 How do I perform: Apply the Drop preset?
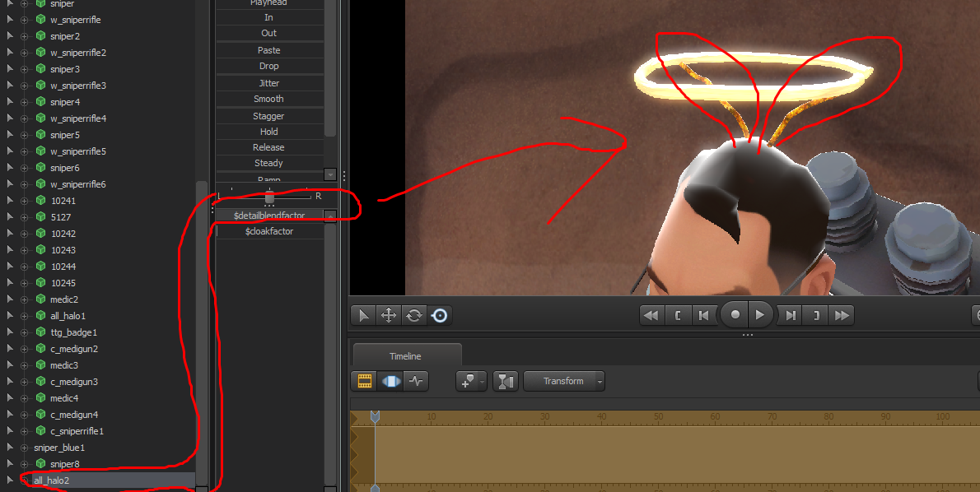(x=269, y=66)
